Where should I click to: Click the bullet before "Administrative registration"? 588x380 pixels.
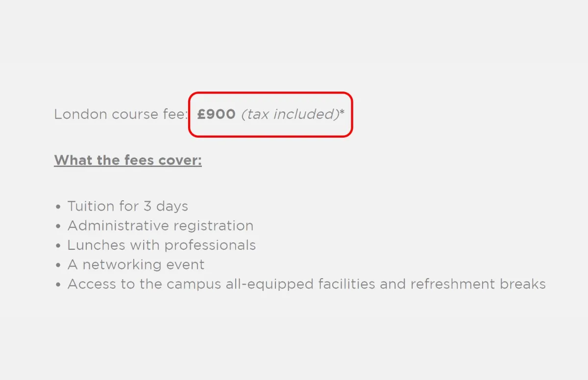click(x=58, y=227)
